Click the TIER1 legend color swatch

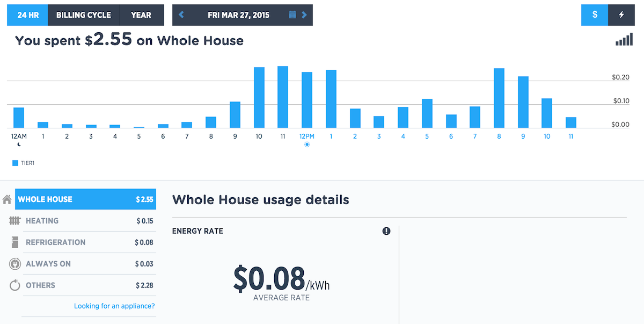point(15,162)
